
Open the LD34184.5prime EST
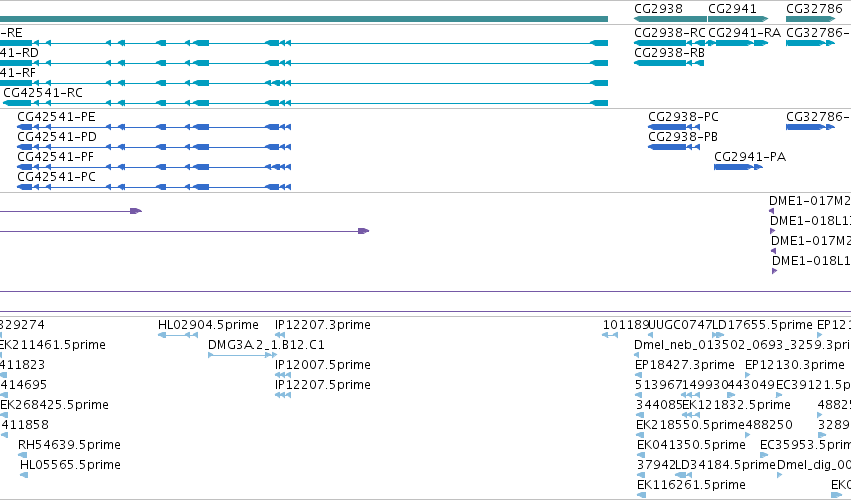tap(726, 465)
